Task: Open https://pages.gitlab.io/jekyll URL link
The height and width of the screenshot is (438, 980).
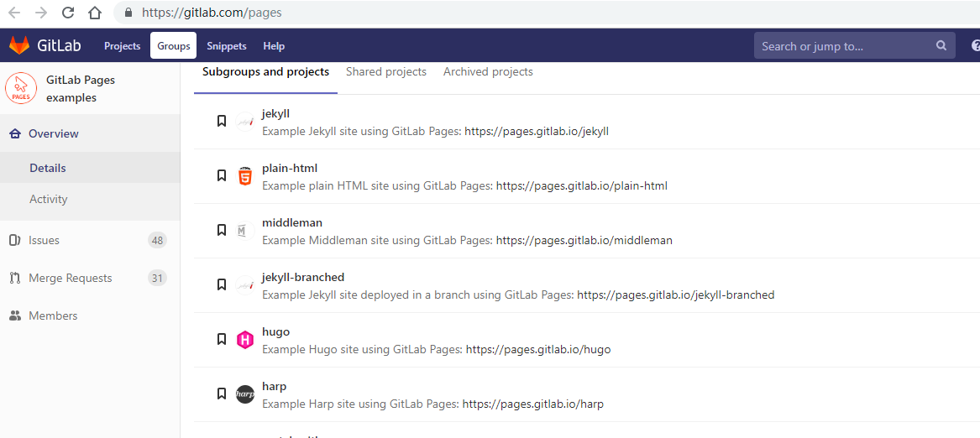Action: 537,132
